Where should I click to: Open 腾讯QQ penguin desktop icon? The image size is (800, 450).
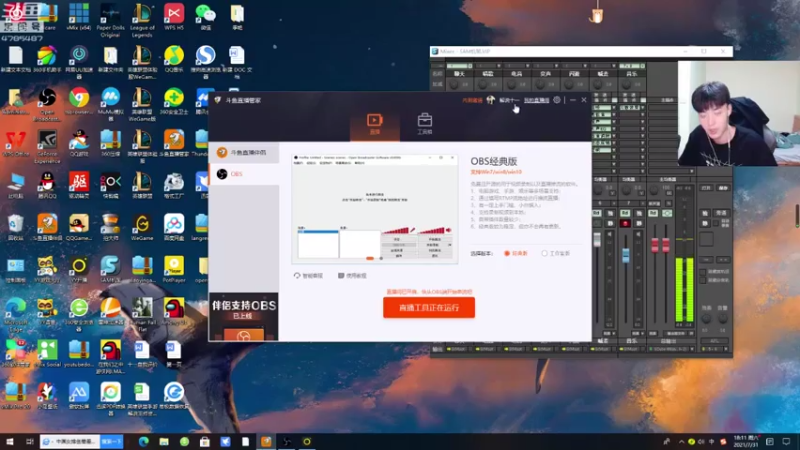point(47,185)
